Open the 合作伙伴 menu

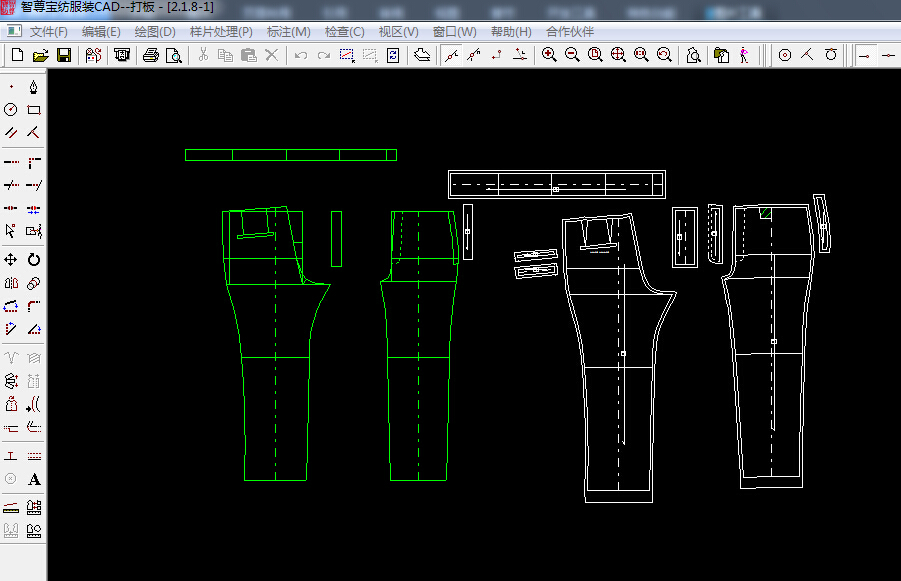[569, 32]
